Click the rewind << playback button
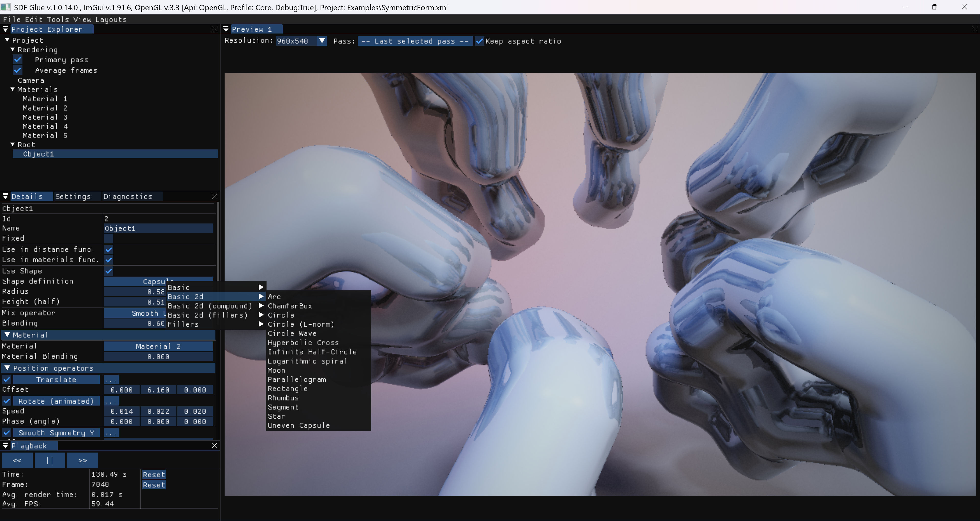This screenshot has height=521, width=980. click(x=17, y=460)
